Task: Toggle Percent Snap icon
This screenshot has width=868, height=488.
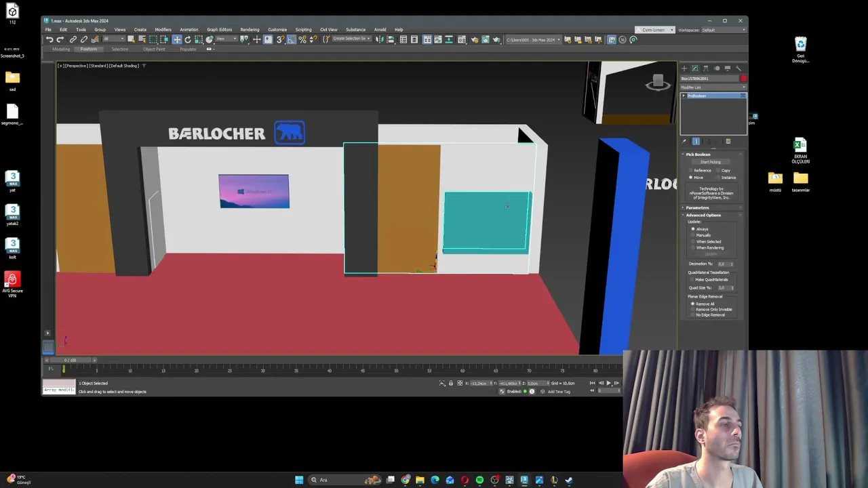Action: tap(303, 39)
